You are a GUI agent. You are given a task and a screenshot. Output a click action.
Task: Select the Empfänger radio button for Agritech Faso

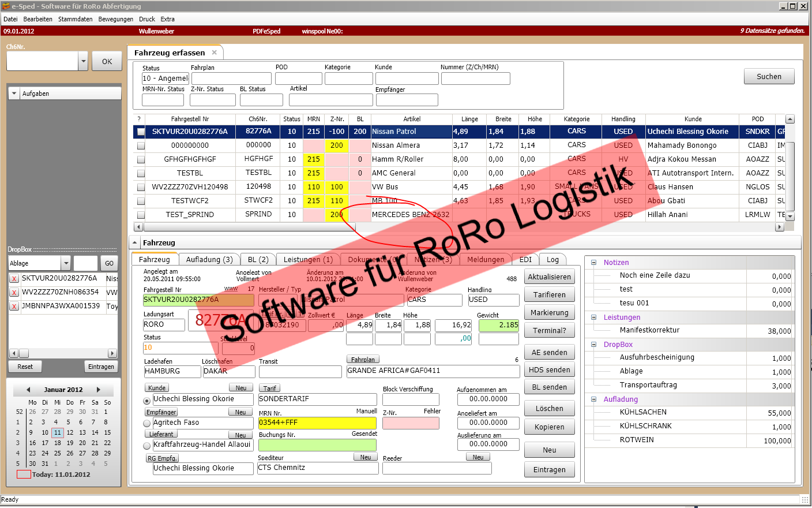point(147,423)
